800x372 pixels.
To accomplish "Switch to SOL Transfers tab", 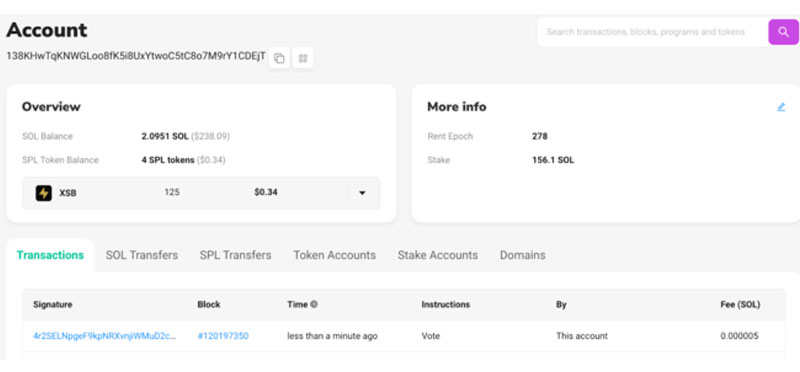I will coord(142,255).
